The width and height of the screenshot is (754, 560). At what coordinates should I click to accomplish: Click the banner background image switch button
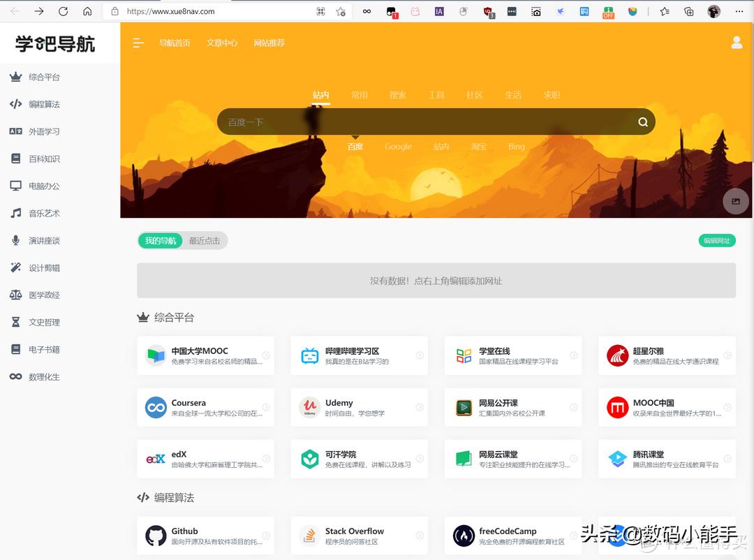[735, 201]
